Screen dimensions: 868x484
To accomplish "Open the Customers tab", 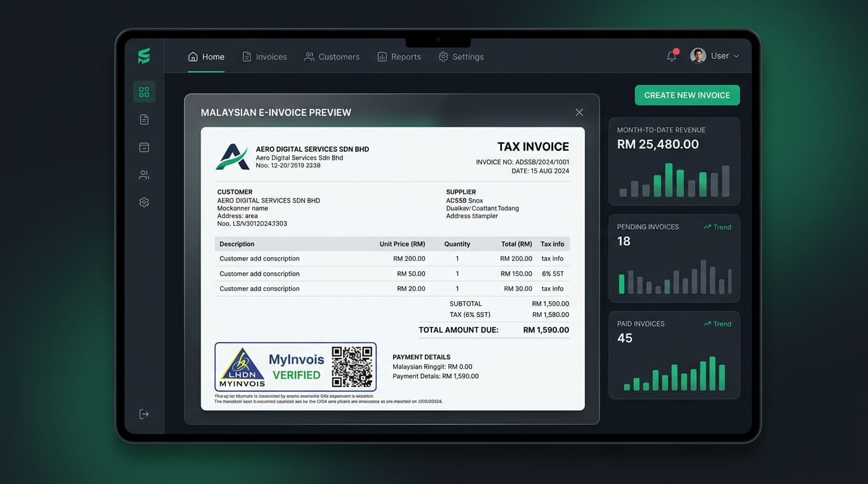I will pyautogui.click(x=332, y=57).
